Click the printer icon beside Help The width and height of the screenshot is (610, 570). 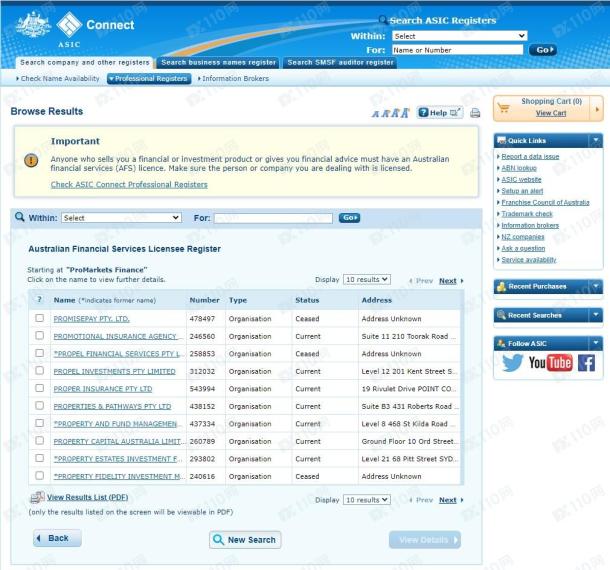[475, 113]
